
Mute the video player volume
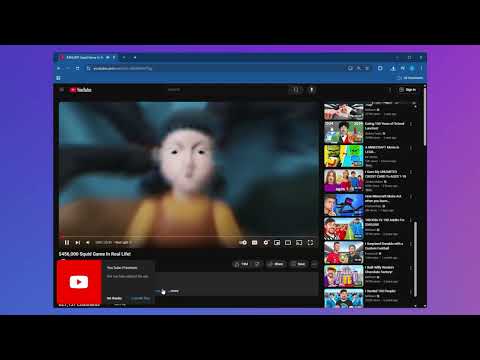88,242
